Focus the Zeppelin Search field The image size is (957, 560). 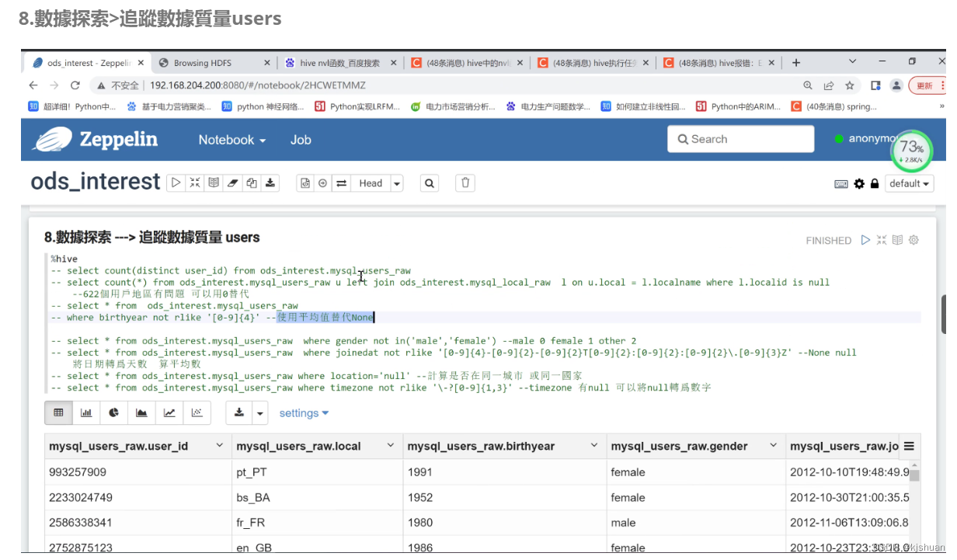740,139
